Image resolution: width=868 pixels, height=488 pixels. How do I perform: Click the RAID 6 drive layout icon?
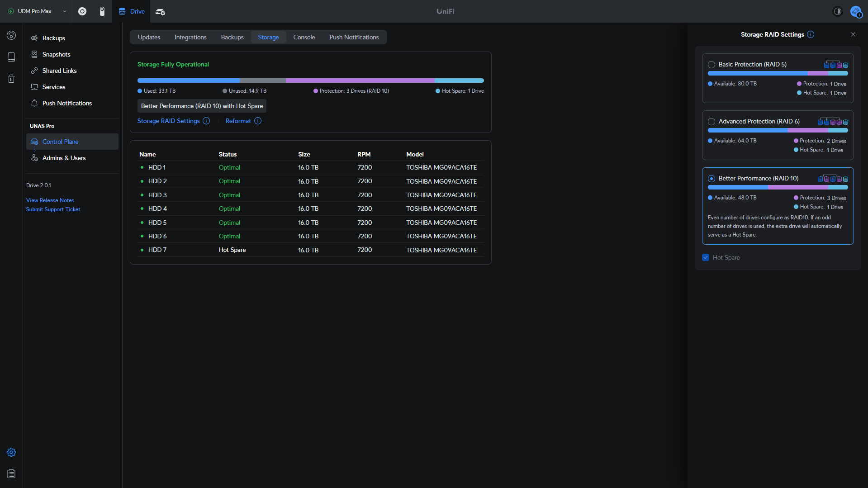(x=833, y=121)
